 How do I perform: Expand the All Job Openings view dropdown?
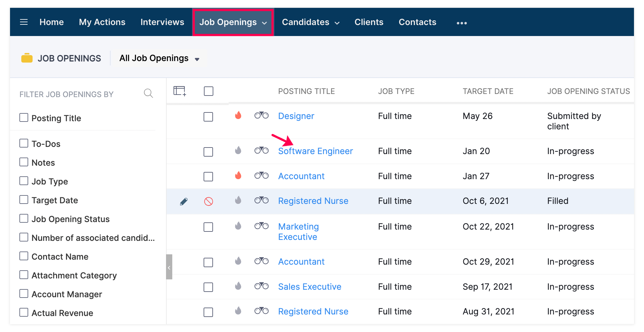click(x=159, y=58)
